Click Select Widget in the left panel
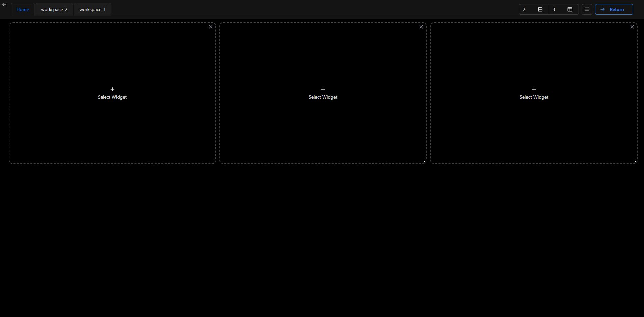 click(x=112, y=97)
